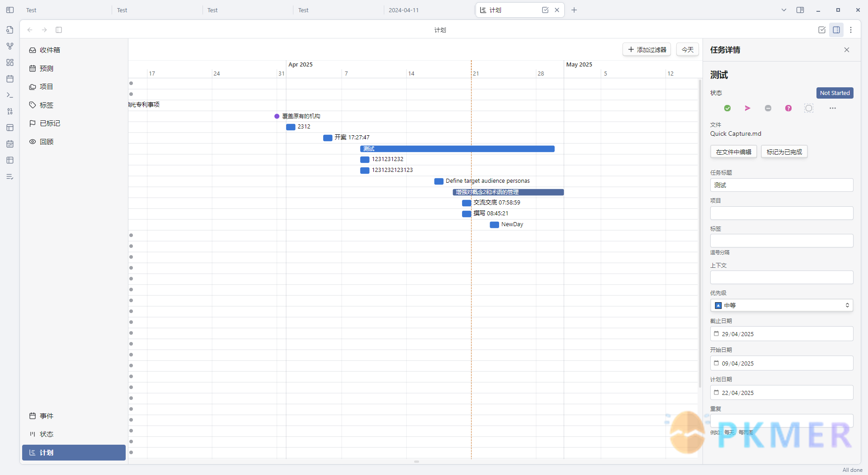Jump to today with the 今天 button
Image resolution: width=868 pixels, height=475 pixels.
click(688, 49)
